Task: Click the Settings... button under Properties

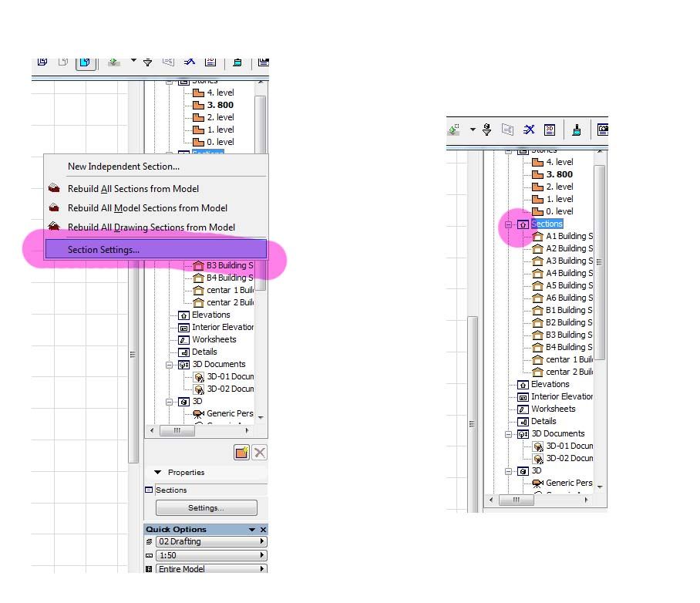Action: click(207, 508)
